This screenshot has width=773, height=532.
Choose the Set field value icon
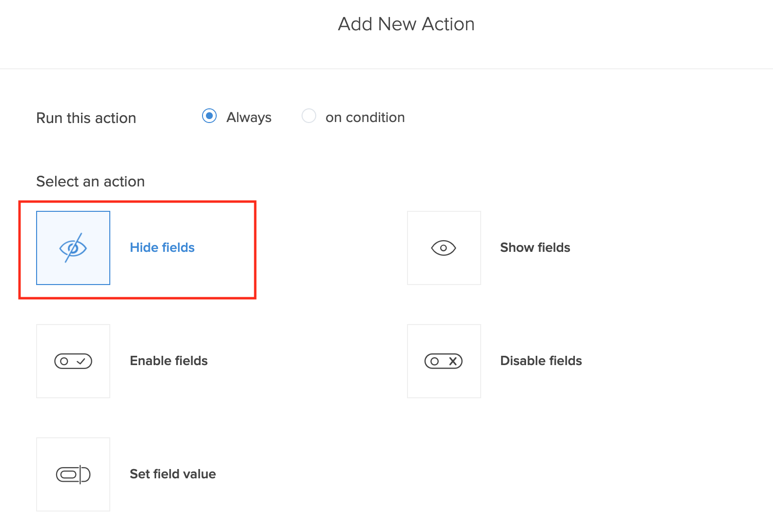[x=73, y=474]
